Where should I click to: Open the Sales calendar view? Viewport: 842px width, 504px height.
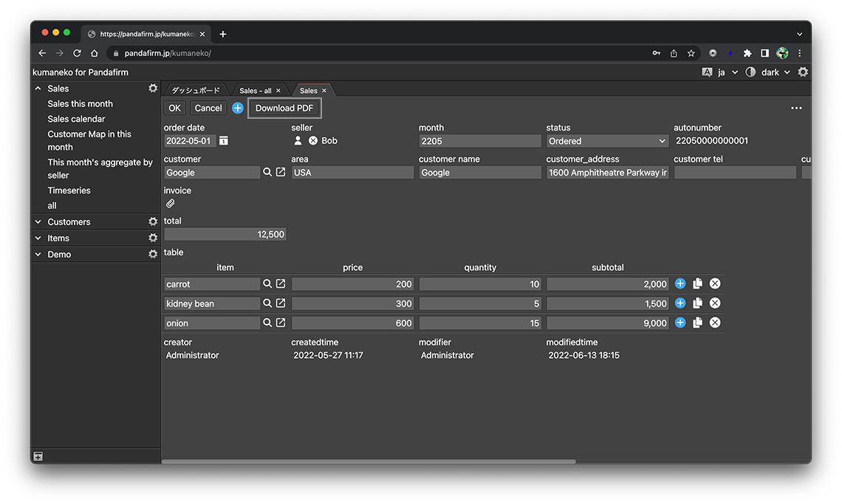tap(76, 119)
